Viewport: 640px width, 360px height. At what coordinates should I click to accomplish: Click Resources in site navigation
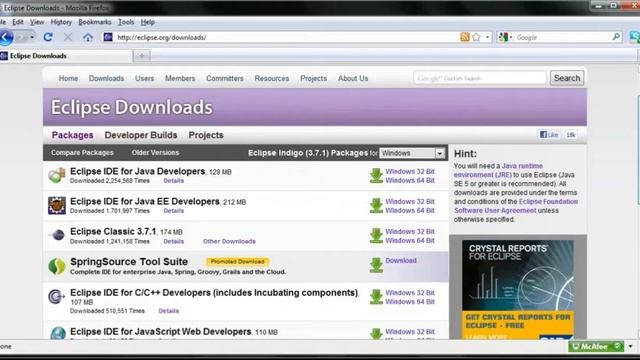tap(272, 78)
